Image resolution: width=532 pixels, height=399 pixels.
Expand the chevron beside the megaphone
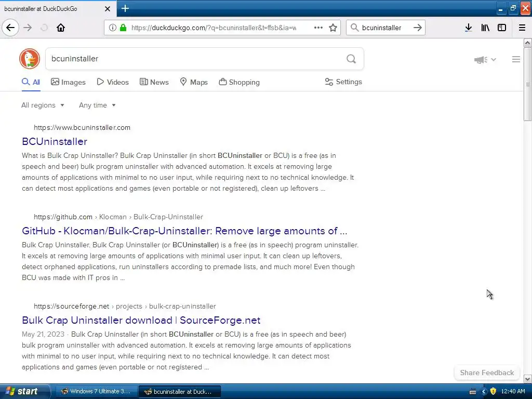(x=494, y=60)
